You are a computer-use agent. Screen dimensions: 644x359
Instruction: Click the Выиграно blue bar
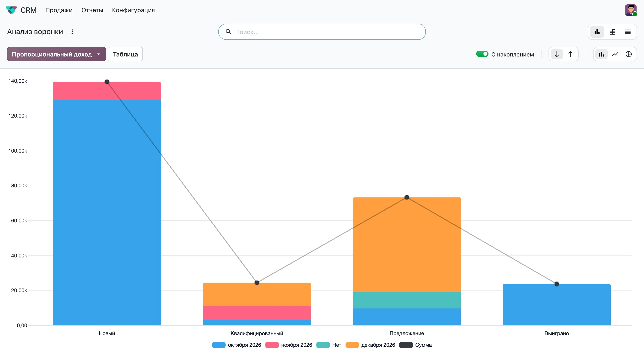557,304
